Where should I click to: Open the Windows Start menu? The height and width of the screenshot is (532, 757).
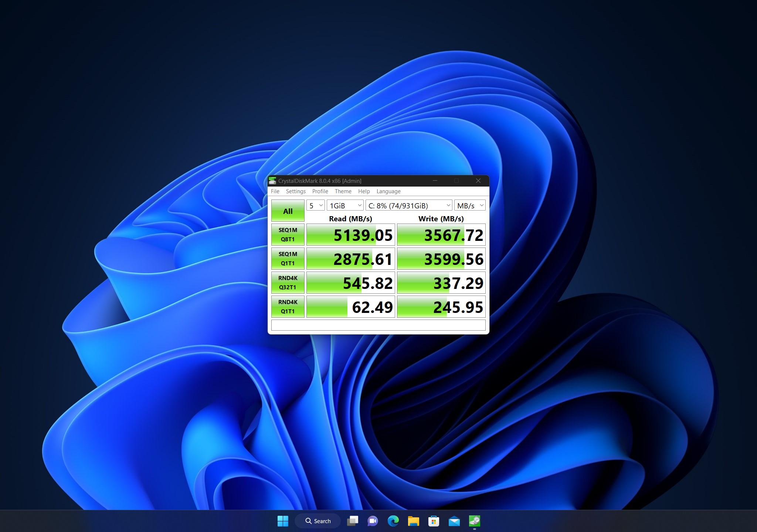(283, 521)
